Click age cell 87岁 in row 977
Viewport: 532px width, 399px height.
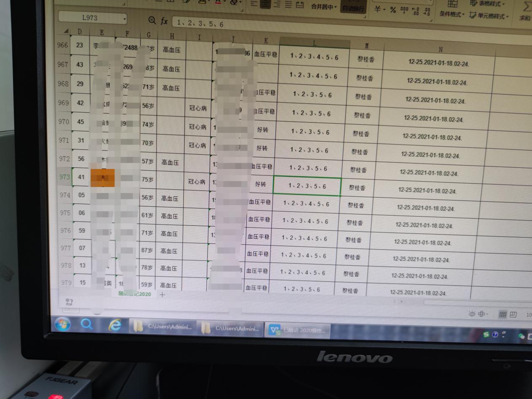click(x=147, y=250)
